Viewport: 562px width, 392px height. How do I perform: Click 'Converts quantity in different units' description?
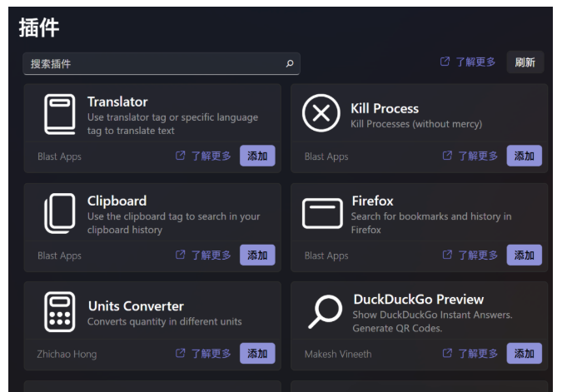(165, 322)
